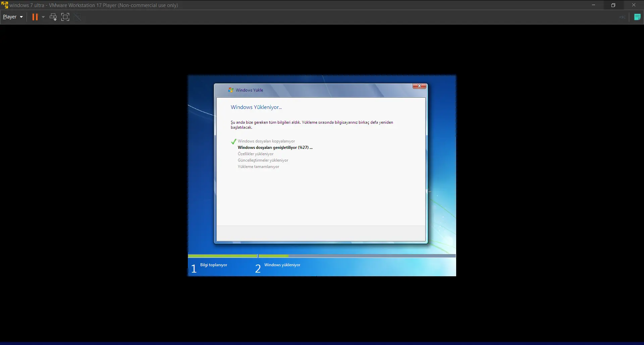644x345 pixels.
Task: Pause the virtual machine with the orange icon
Action: point(35,17)
